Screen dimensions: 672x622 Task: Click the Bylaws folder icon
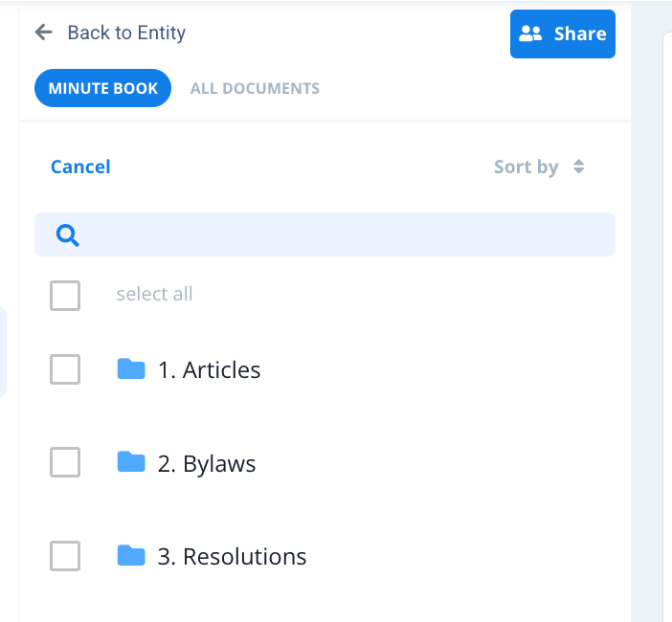coord(131,463)
